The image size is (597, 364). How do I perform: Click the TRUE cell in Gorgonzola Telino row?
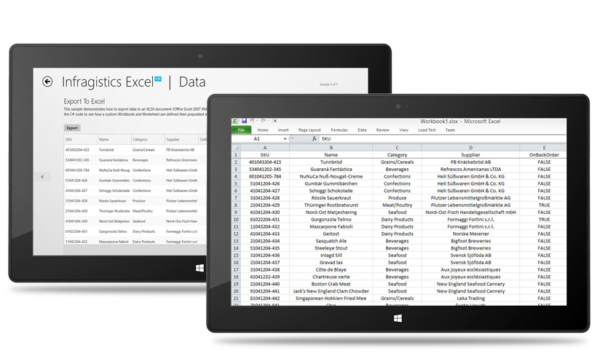(x=544, y=219)
